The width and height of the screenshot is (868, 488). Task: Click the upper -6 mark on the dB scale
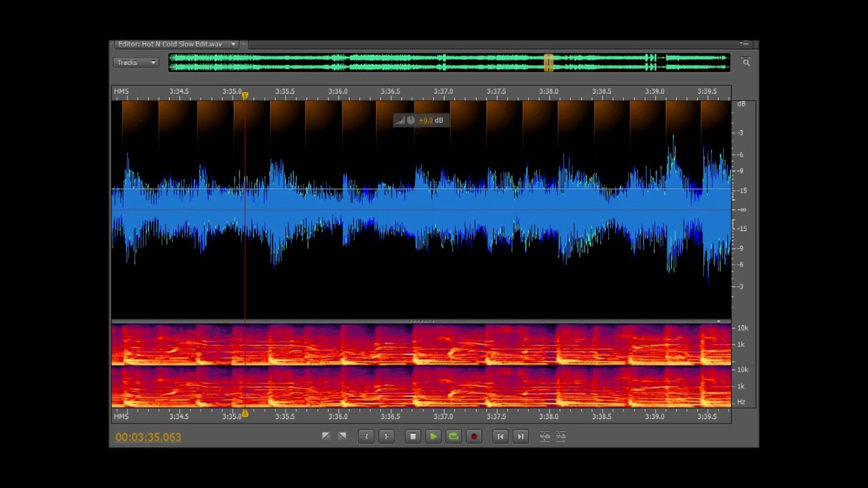pos(741,155)
